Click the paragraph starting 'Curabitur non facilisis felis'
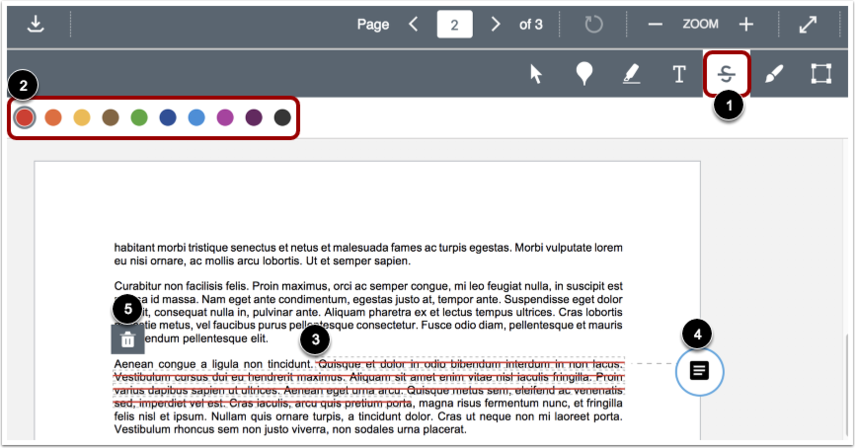The height and width of the screenshot is (448, 855). 368,312
